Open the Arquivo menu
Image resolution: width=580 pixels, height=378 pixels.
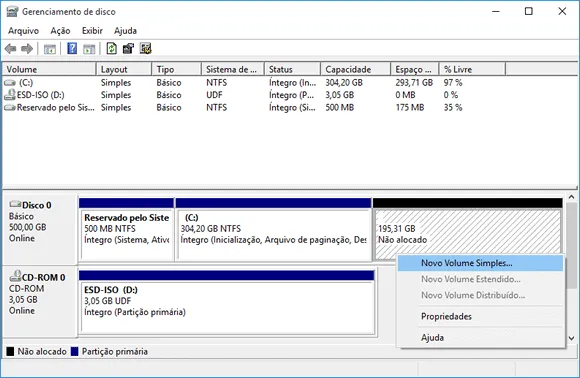(23, 31)
